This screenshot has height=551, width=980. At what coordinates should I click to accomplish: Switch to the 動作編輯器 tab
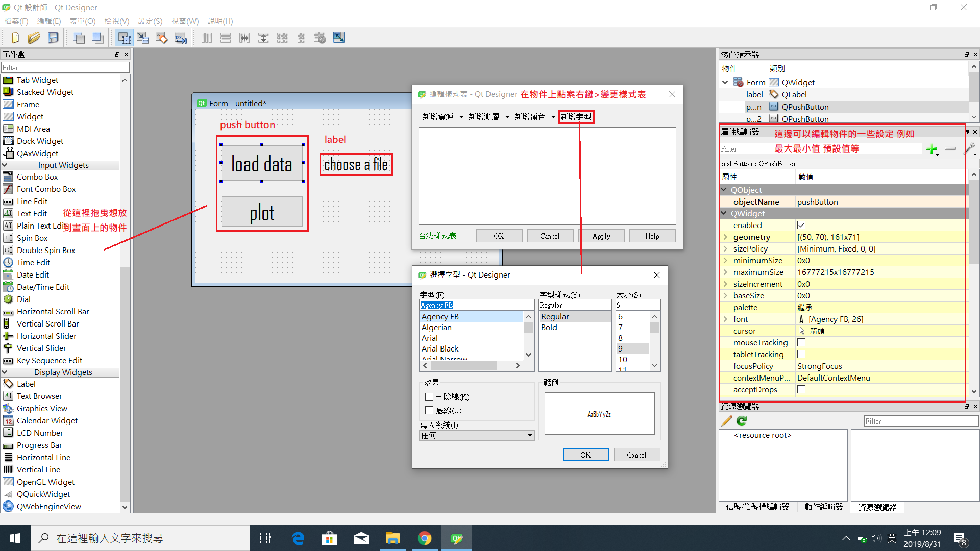tap(823, 507)
